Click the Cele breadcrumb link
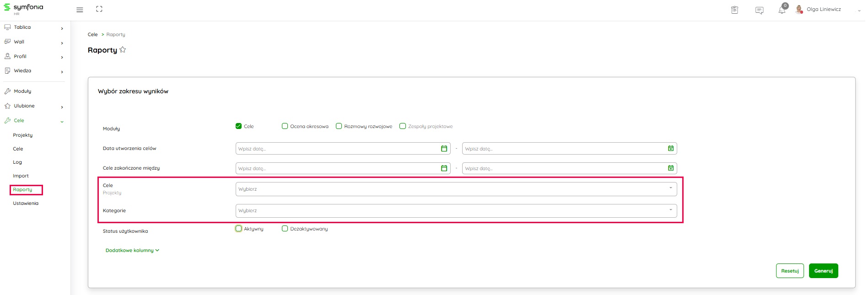Viewport: 868px width, 295px height. (x=92, y=35)
